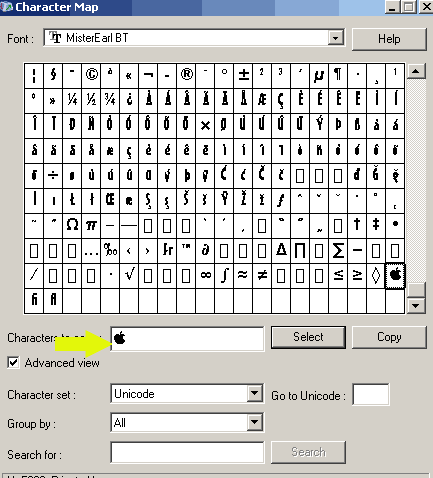The image size is (433, 478).
Task: Select the square root √ symbol
Action: tap(129, 276)
